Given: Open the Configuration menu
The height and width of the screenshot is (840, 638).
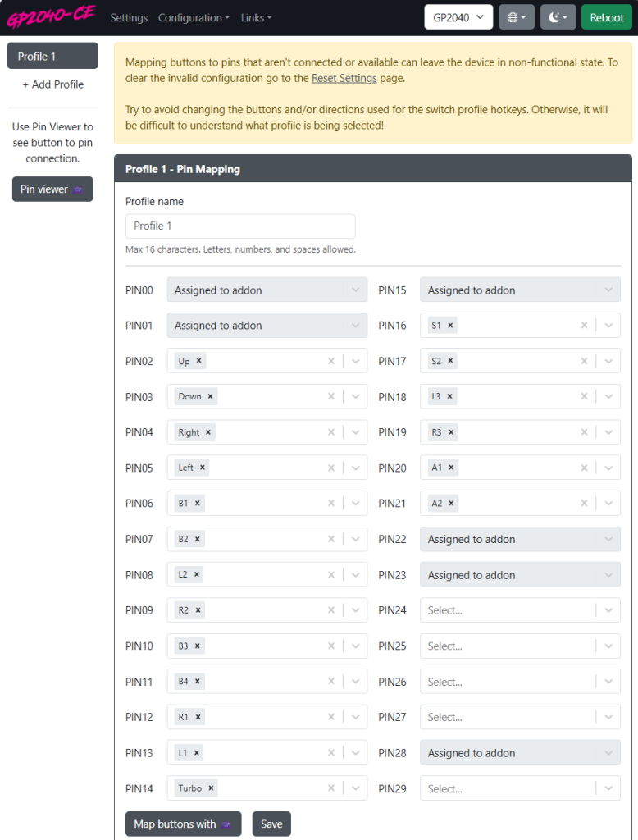Looking at the screenshot, I should coord(194,17).
